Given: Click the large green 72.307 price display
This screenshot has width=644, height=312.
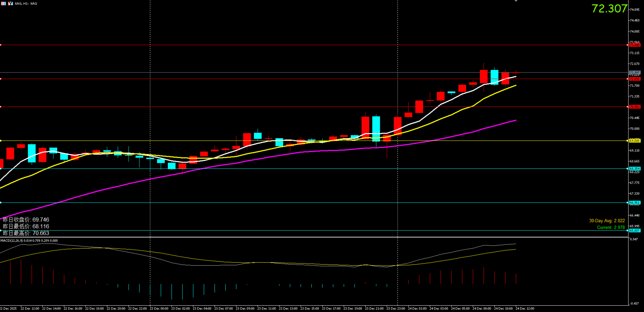Looking at the screenshot, I should click(609, 9).
